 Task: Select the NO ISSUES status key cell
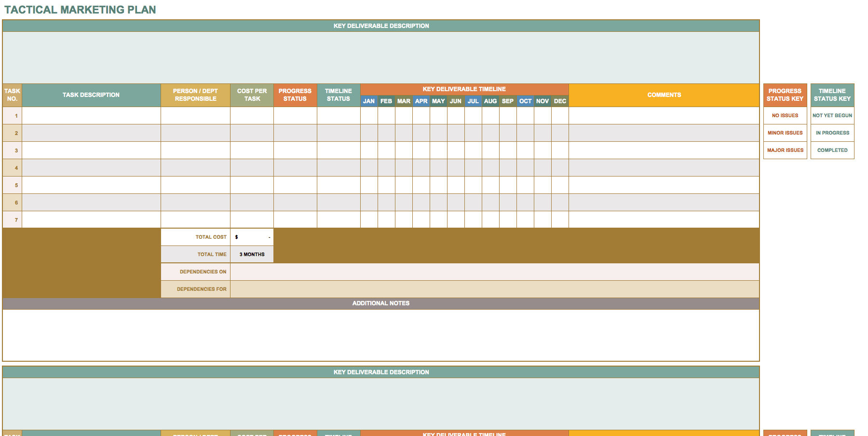[x=785, y=116]
